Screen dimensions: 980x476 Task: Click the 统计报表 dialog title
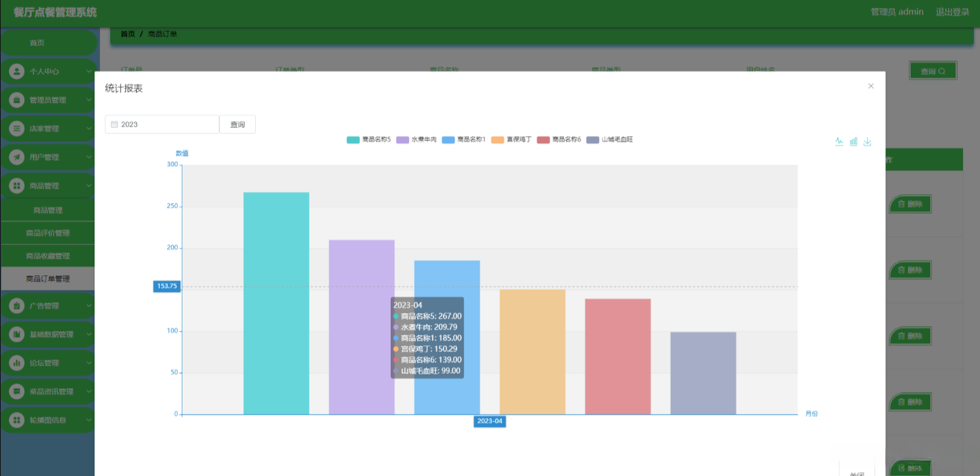point(124,89)
